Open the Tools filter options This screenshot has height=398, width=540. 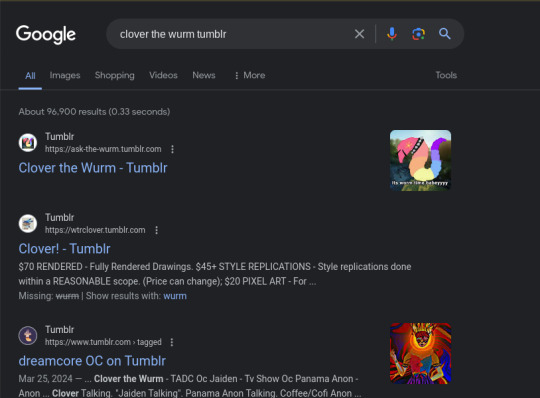click(446, 75)
